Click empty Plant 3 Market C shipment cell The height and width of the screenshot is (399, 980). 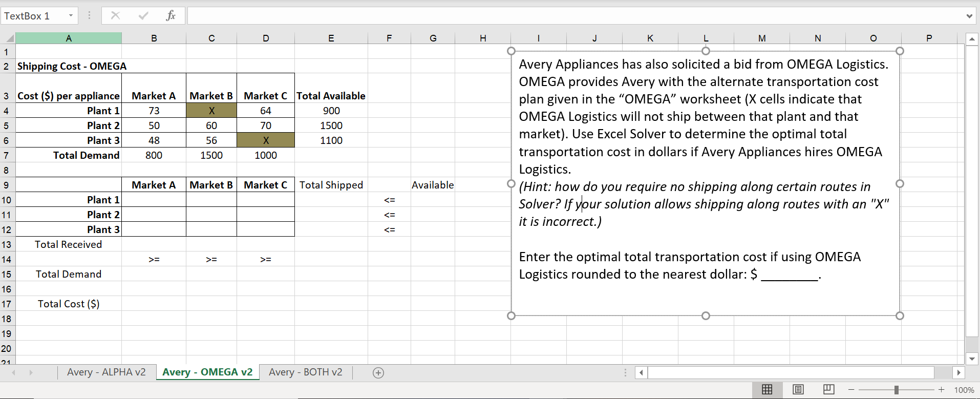point(266,229)
